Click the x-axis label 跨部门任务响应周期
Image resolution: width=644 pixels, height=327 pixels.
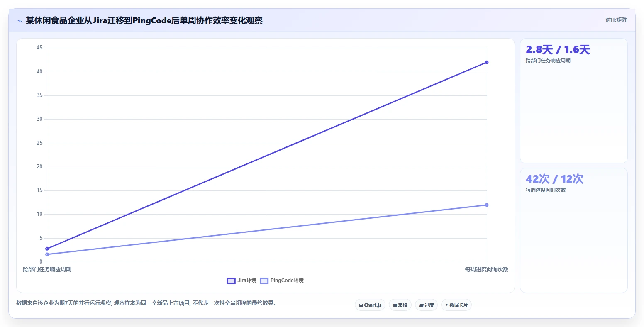click(x=47, y=270)
